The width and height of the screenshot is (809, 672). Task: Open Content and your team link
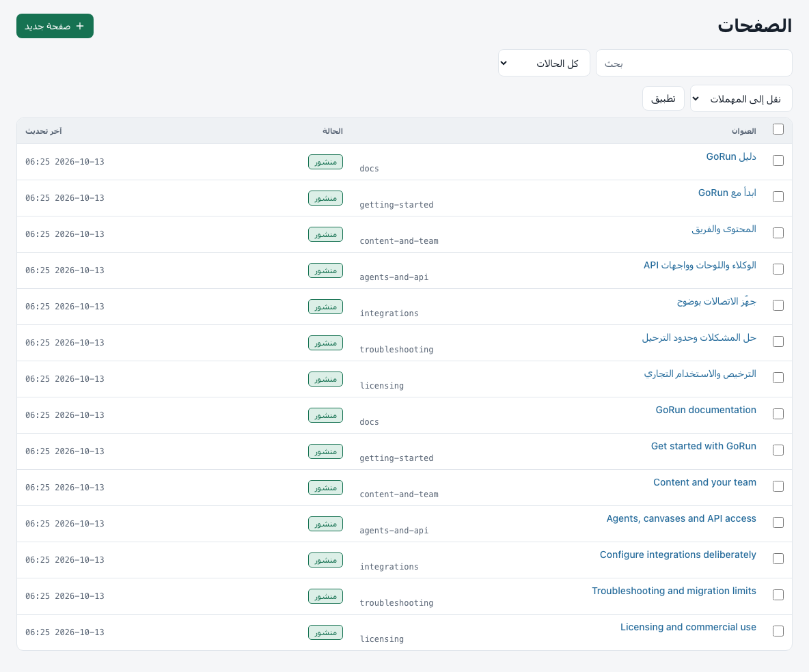click(704, 481)
